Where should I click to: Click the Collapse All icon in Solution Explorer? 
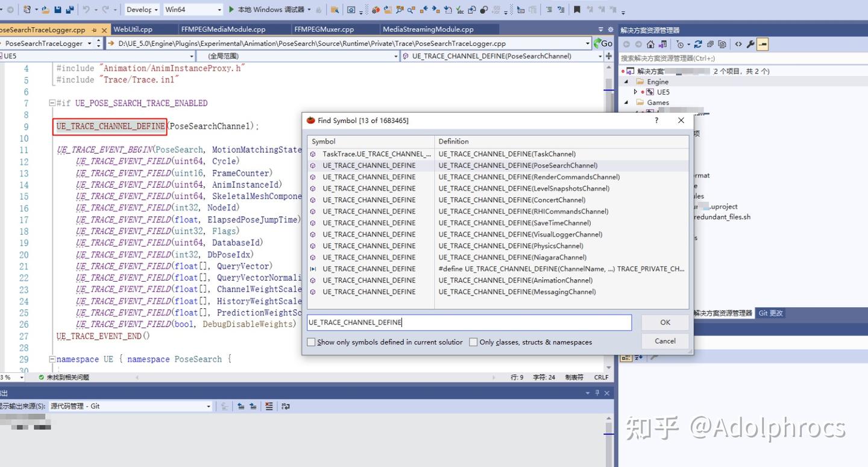[711, 44]
